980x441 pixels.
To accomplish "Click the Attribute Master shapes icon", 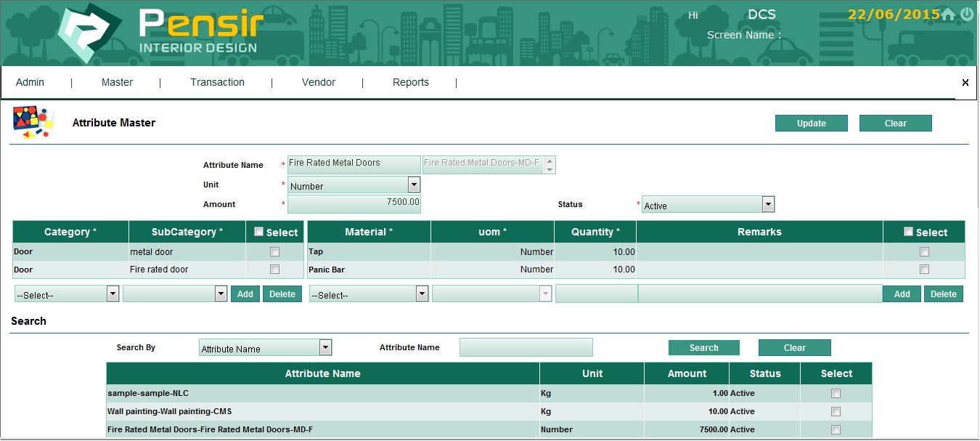I will [33, 123].
